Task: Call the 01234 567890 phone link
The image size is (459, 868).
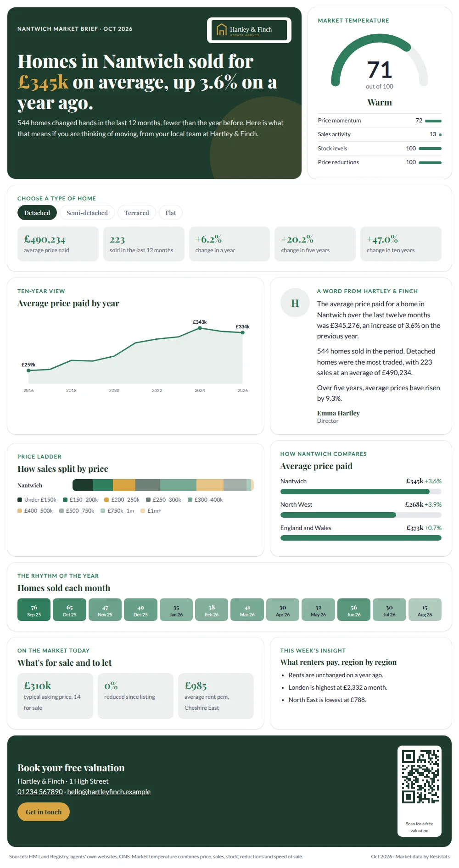Action: tap(40, 792)
